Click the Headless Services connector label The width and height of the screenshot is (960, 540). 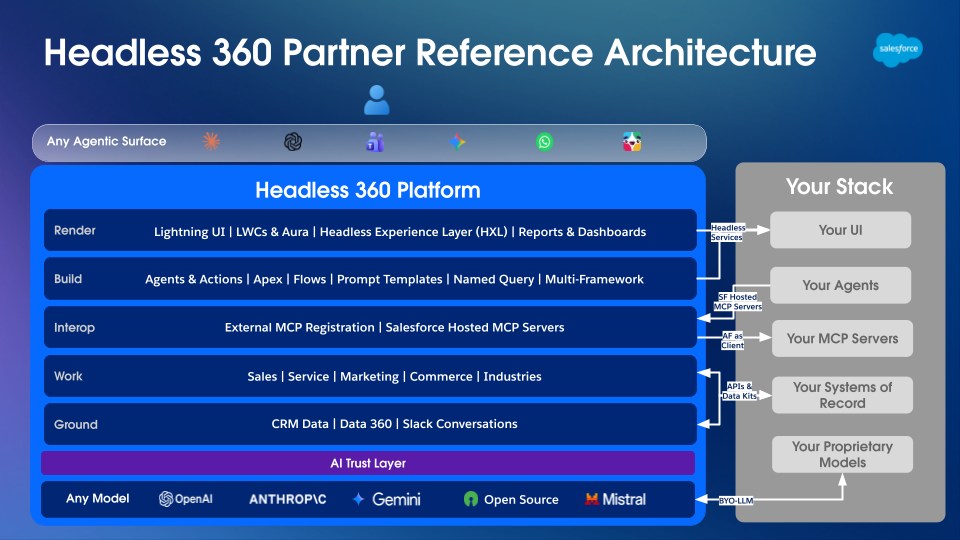click(x=727, y=233)
